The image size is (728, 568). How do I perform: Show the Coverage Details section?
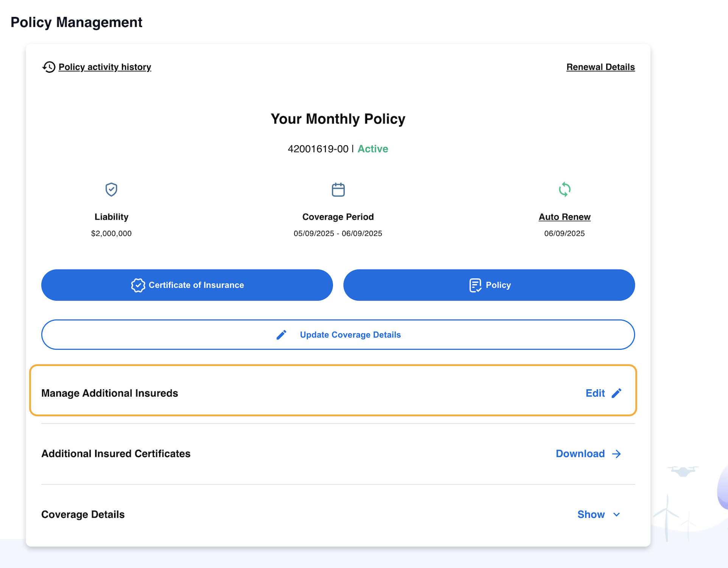tap(591, 515)
